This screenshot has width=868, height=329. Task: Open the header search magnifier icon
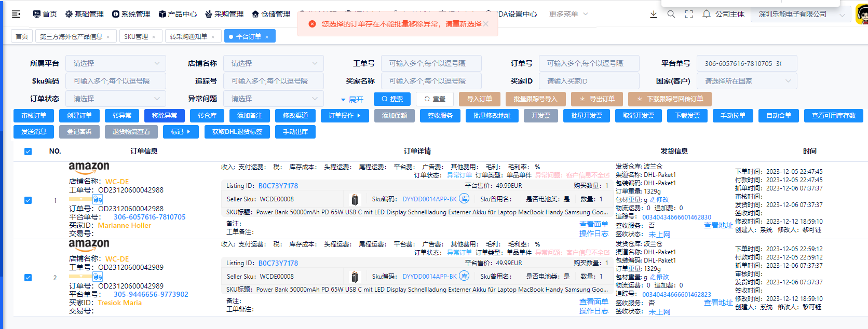click(671, 14)
